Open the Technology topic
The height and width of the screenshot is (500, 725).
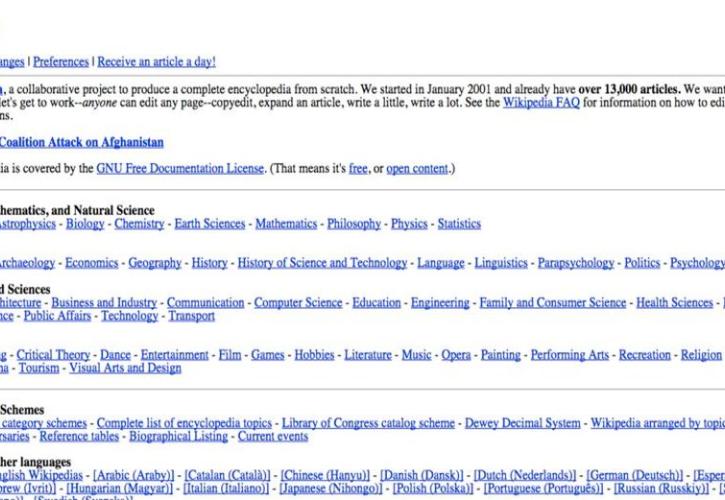coord(129,316)
